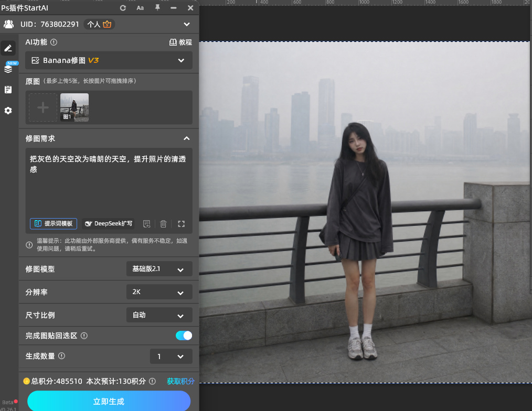Image resolution: width=532 pixels, height=411 pixels.
Task: Collapse the 修图需求 section
Action: (x=187, y=138)
